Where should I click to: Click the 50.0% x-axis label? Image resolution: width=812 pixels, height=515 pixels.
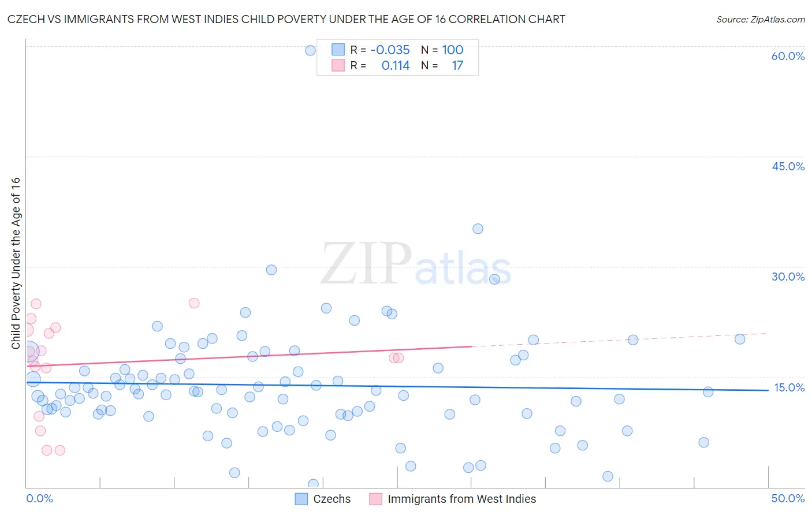coord(788,498)
